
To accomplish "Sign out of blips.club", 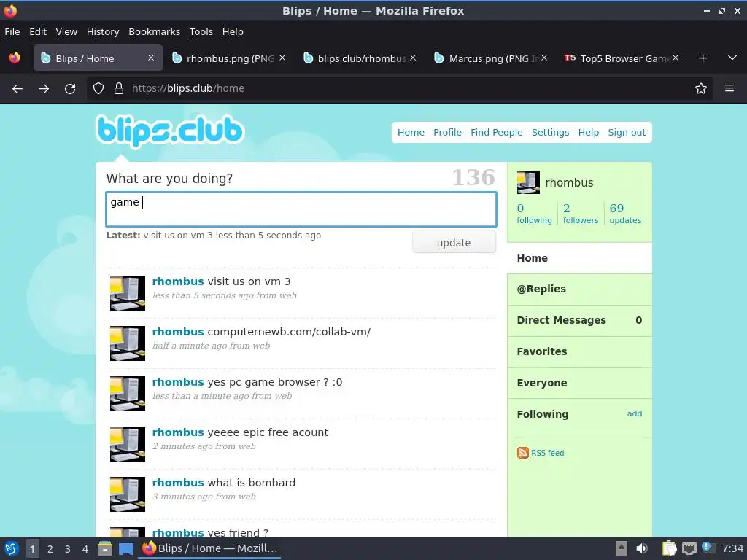I will tap(627, 133).
